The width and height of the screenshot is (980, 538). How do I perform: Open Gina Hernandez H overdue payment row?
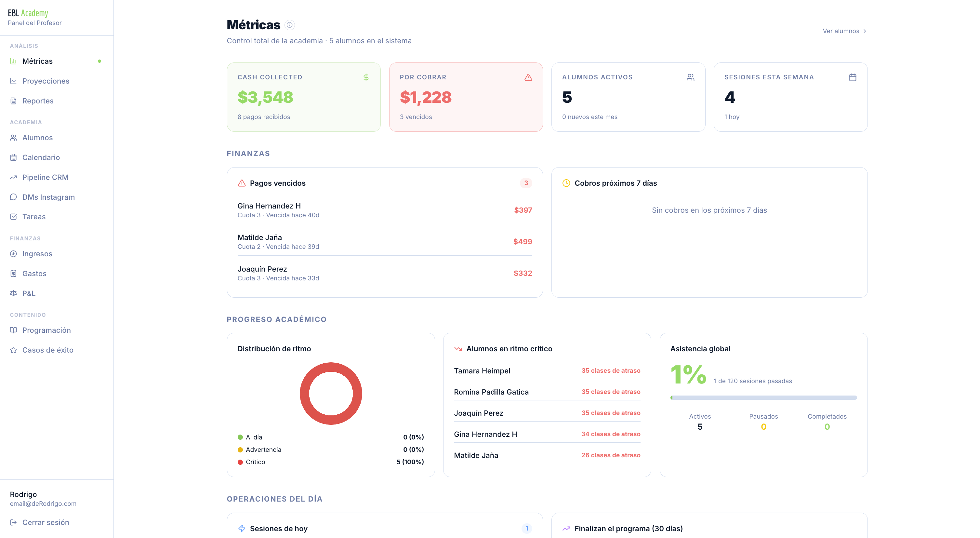coord(385,210)
